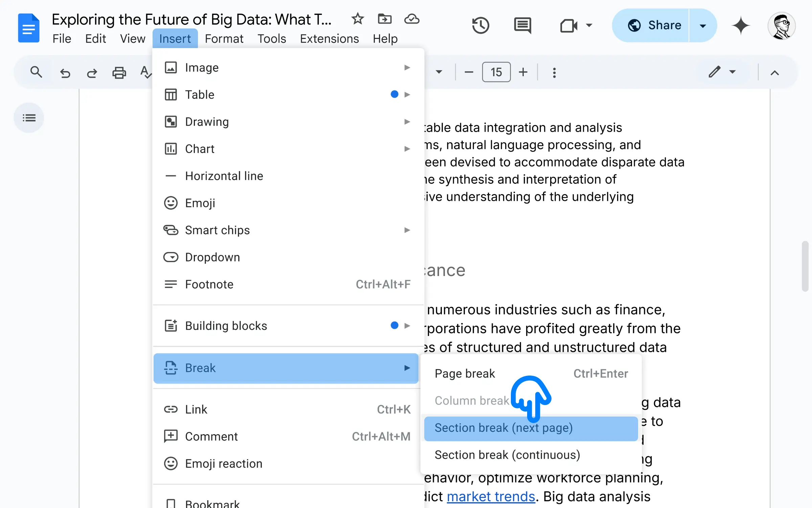Expand the Table submenu

[288, 94]
